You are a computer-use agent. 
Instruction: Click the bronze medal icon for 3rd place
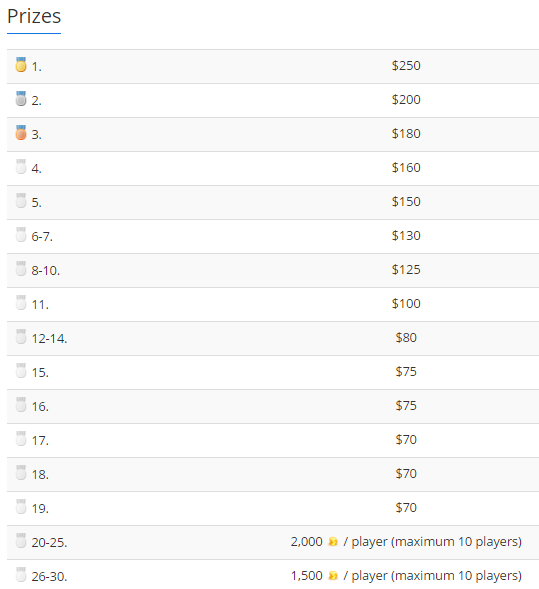pos(21,133)
